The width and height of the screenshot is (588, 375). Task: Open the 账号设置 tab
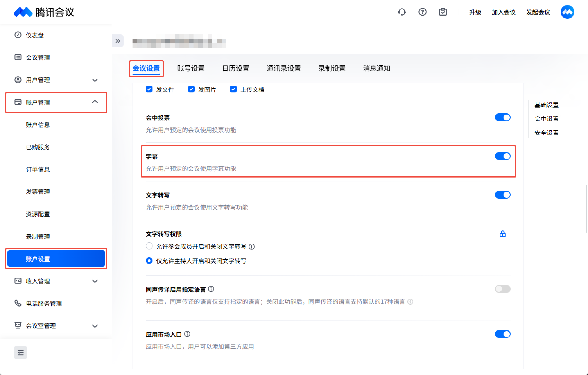(x=191, y=68)
